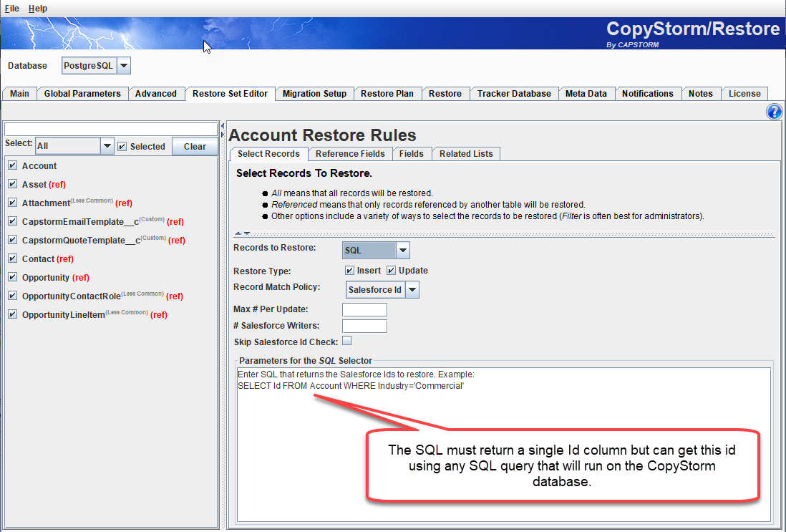Disable the Update restore type
This screenshot has width=786, height=532.
[391, 270]
